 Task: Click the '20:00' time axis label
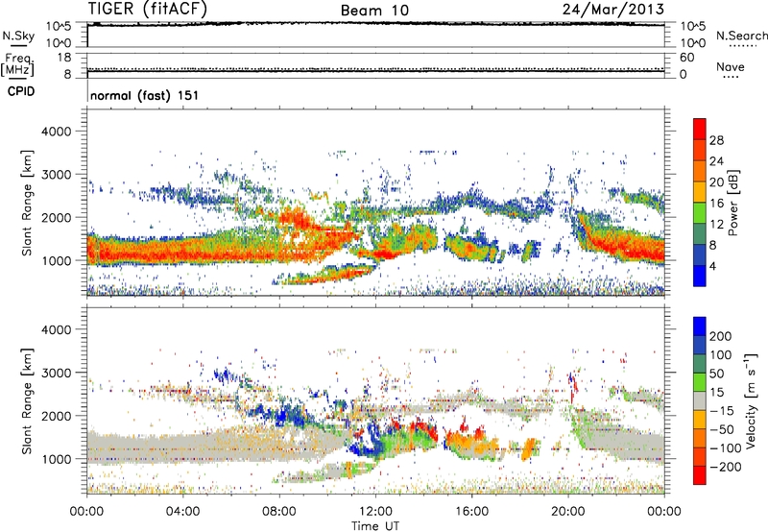(568, 512)
